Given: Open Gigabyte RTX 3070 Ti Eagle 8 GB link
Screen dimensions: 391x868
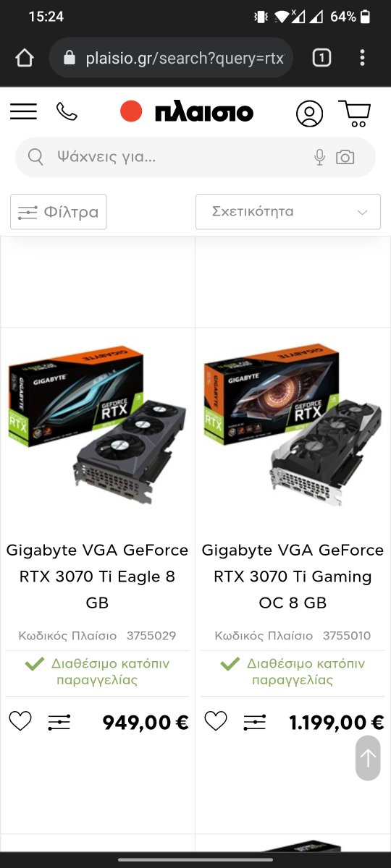Looking at the screenshot, I should pos(97,576).
